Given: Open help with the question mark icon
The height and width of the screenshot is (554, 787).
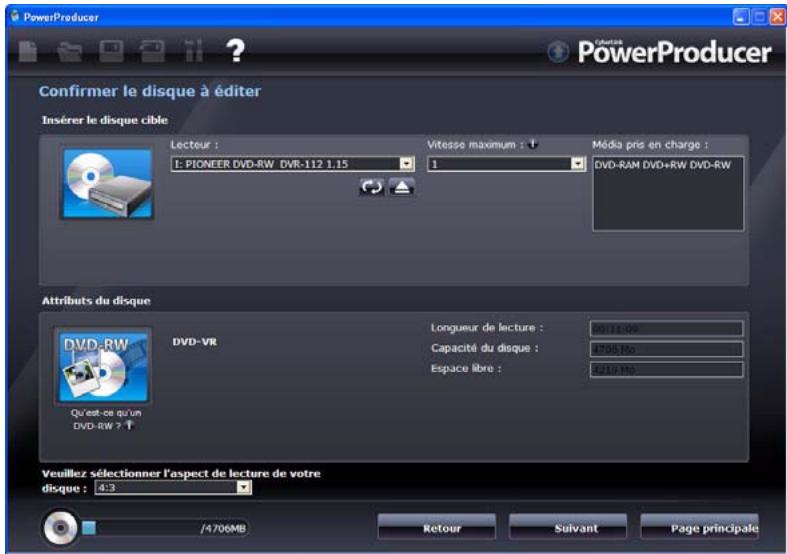Looking at the screenshot, I should click(x=235, y=51).
